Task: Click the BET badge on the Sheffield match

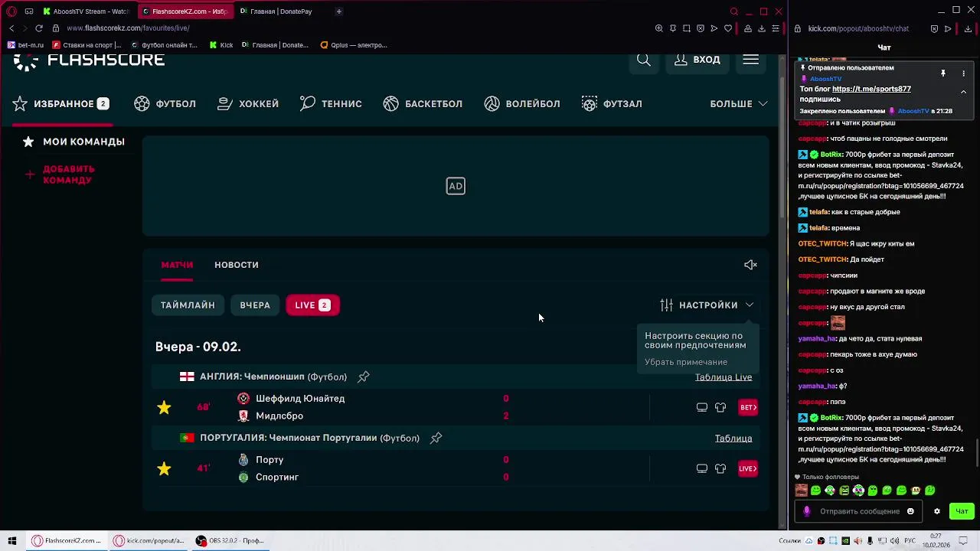Action: pos(748,407)
